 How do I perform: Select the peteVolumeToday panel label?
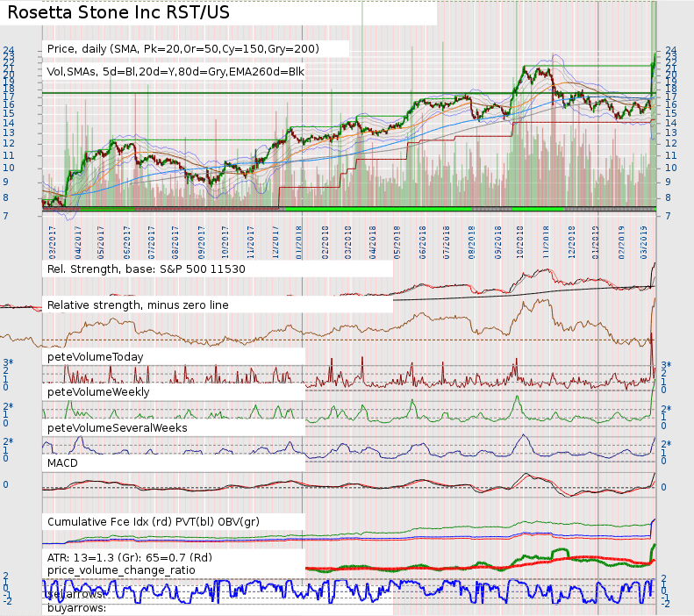[95, 357]
